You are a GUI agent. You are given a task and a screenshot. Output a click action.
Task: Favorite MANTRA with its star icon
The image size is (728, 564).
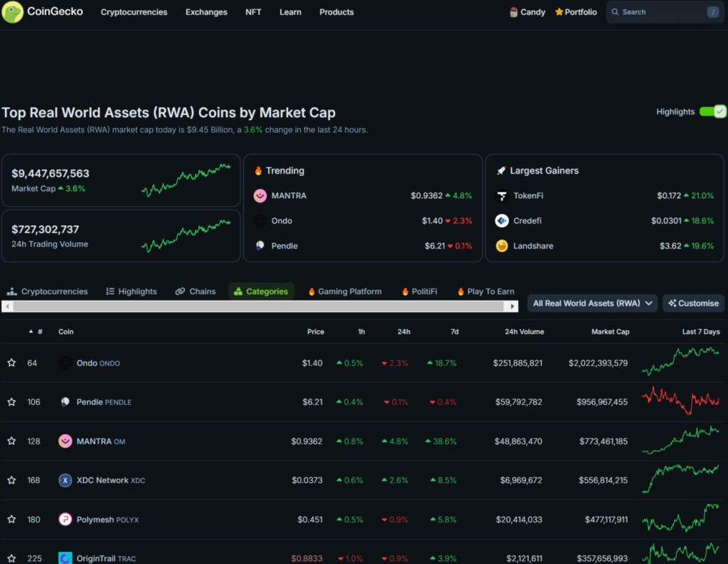[x=11, y=441]
